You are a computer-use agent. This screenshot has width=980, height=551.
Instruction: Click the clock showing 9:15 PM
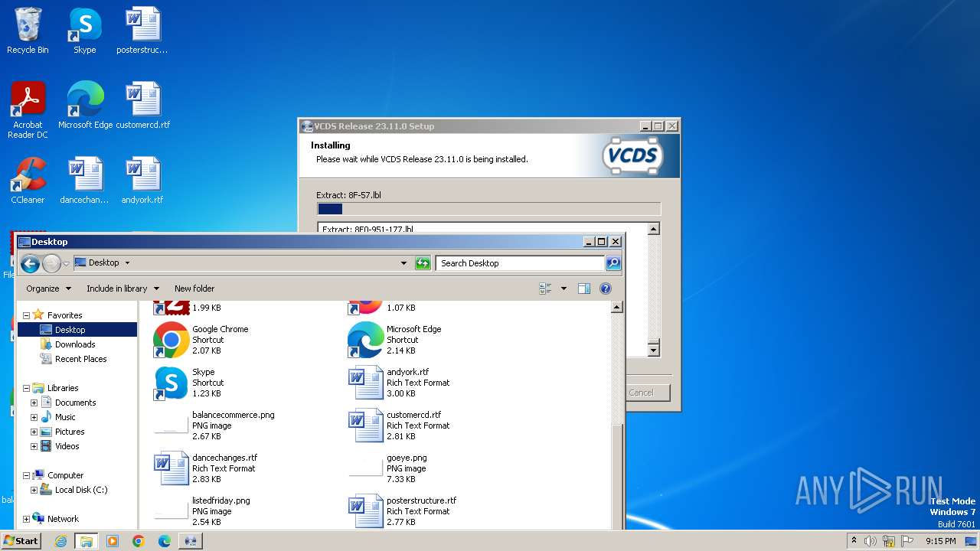(940, 541)
